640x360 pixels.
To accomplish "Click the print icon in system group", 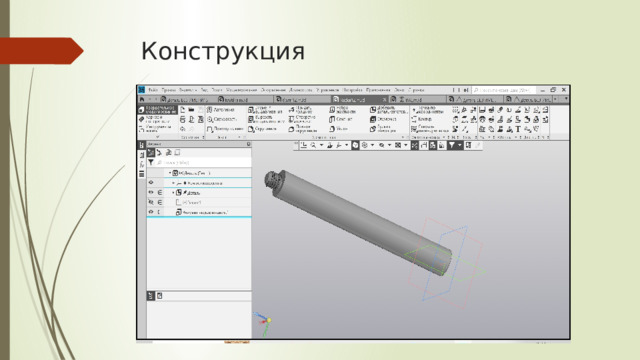I will point(182,119).
